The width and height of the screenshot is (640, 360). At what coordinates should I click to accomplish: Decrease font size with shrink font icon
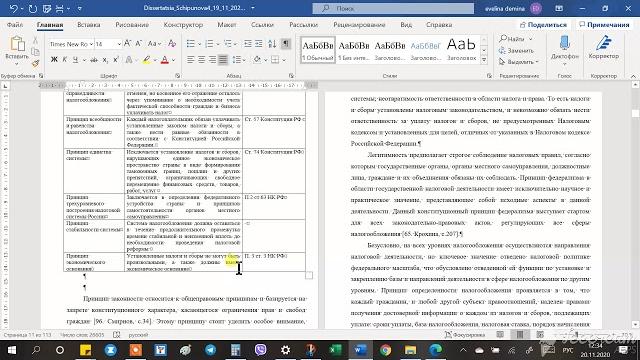pos(138,44)
